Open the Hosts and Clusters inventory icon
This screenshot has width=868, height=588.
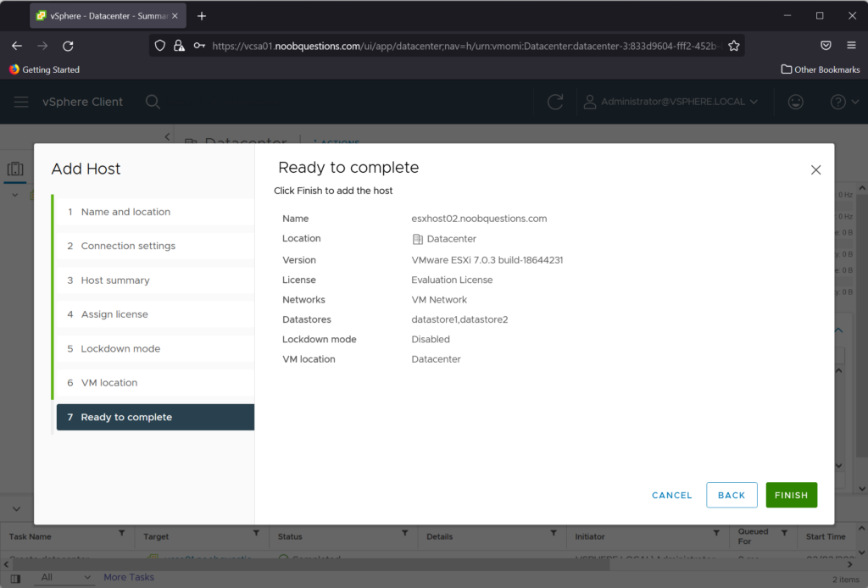tap(15, 169)
